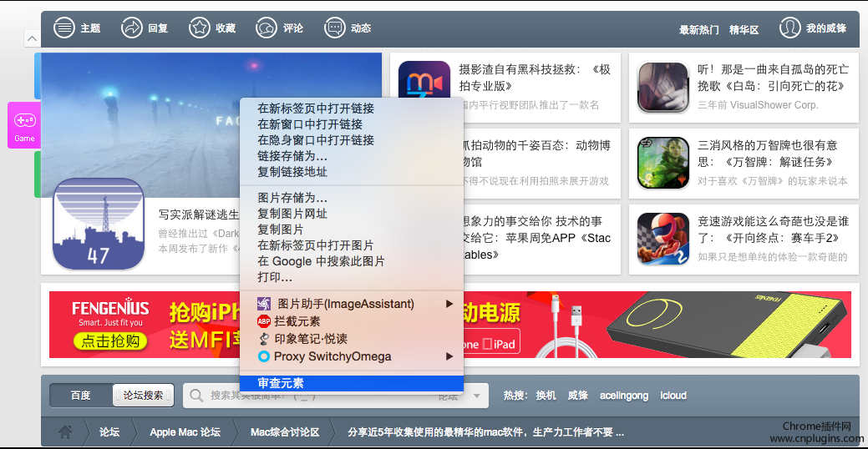Click the Proxy SwitchyOmega ring icon
This screenshot has width=868, height=449.
pyautogui.click(x=265, y=356)
